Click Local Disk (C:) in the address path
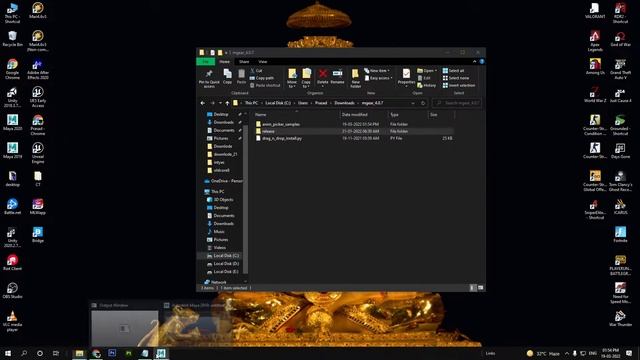 pyautogui.click(x=278, y=103)
